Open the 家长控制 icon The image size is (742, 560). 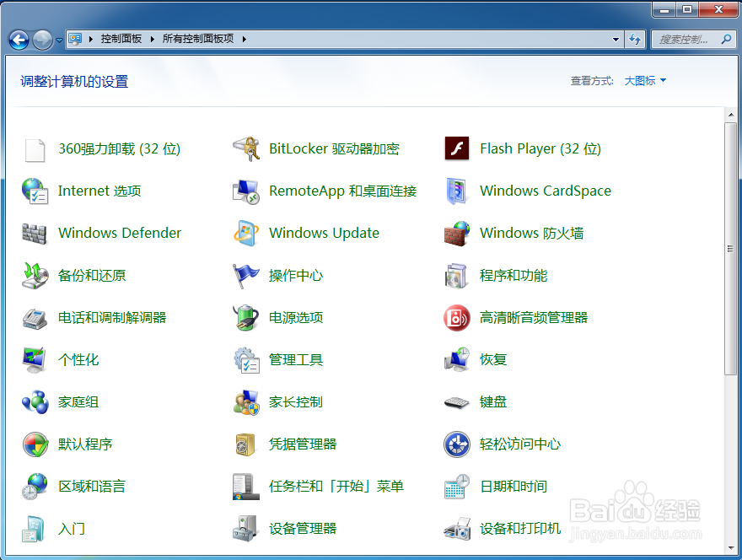click(246, 402)
